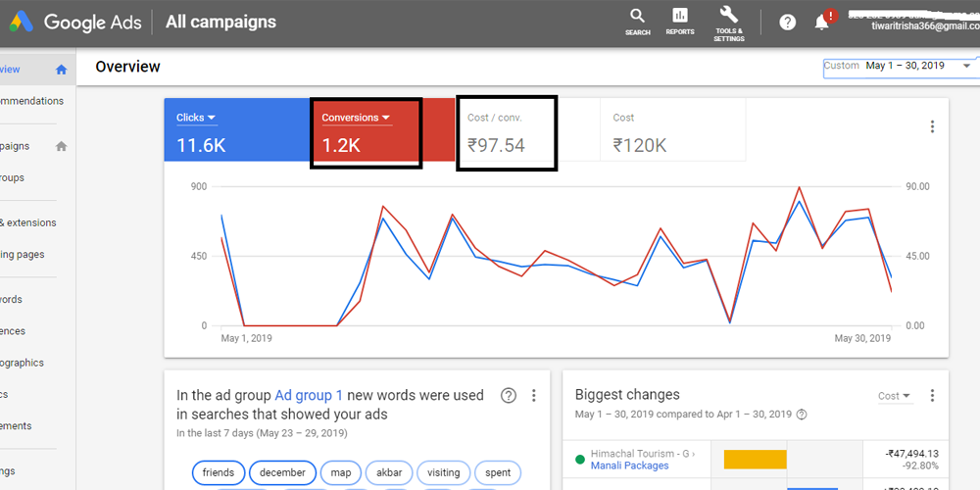Image resolution: width=980 pixels, height=490 pixels.
Task: Click the Help question mark icon
Action: [x=788, y=23]
